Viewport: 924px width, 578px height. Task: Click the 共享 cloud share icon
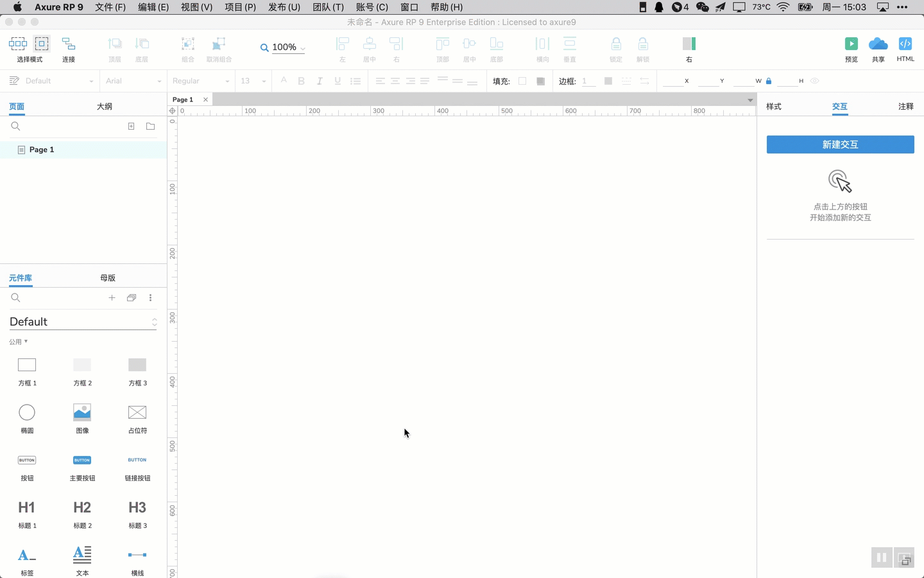pos(878,44)
